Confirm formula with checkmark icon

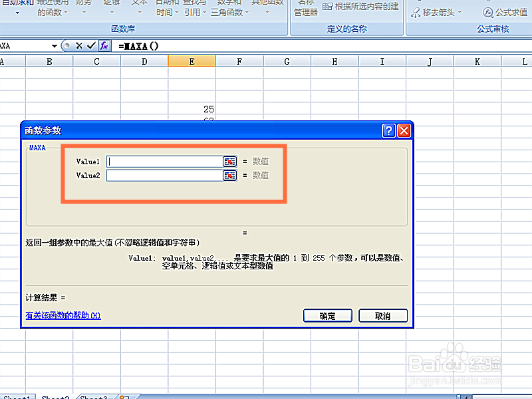[91, 45]
